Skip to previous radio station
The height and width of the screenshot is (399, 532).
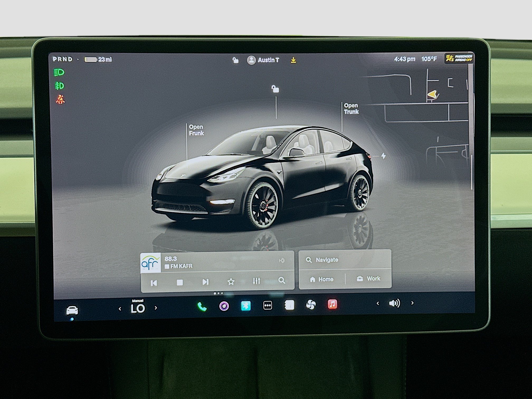coord(154,283)
